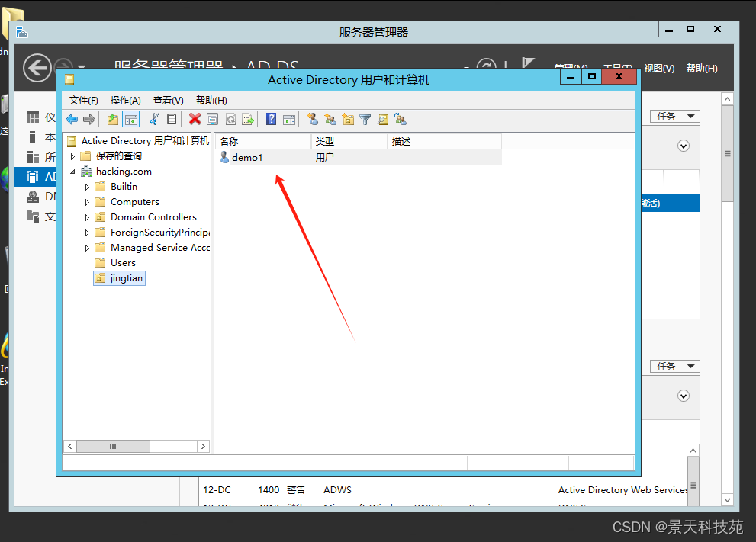Expand the Domain Controllers node
This screenshot has width=756, height=542.
(87, 217)
